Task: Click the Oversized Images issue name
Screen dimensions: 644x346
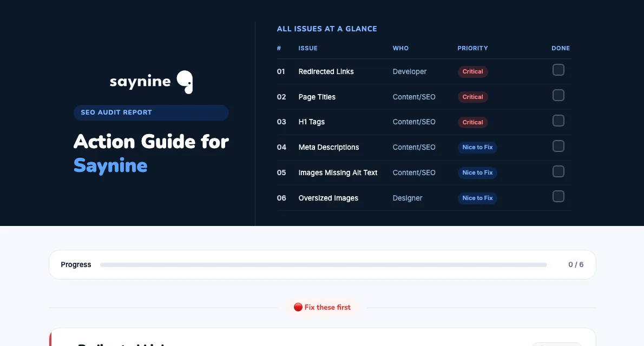Action: [x=328, y=198]
